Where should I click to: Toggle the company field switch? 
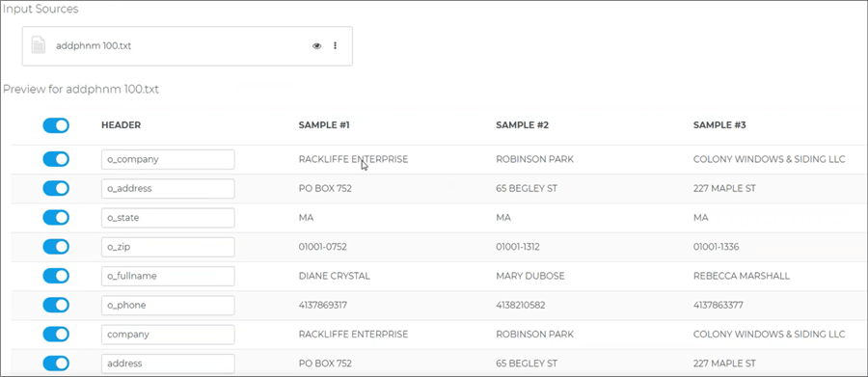56,335
